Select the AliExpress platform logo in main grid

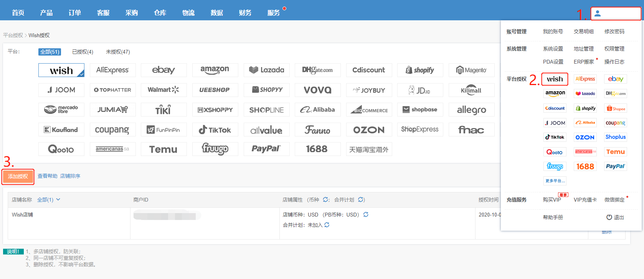[x=112, y=70]
